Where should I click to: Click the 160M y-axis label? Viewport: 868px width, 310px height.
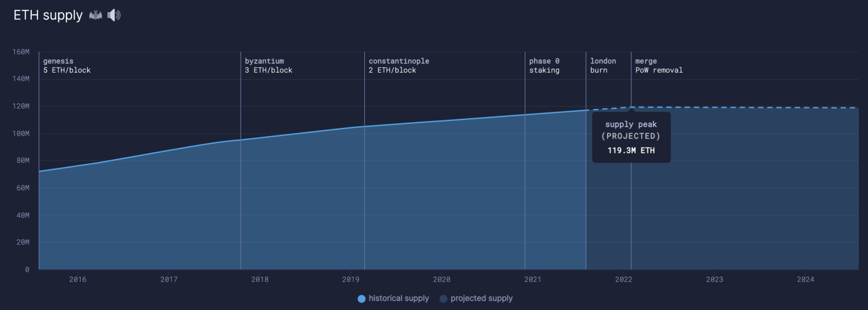coord(21,52)
